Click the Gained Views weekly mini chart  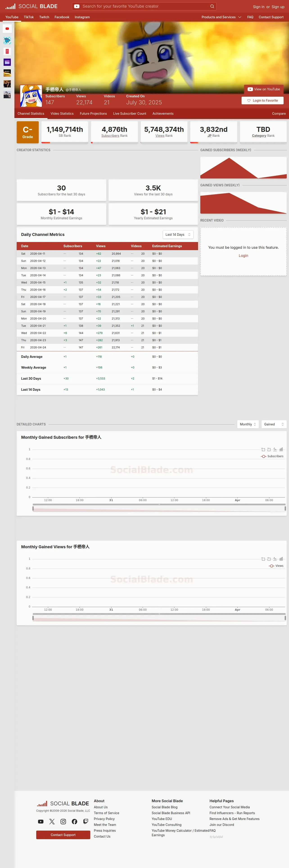point(243,203)
